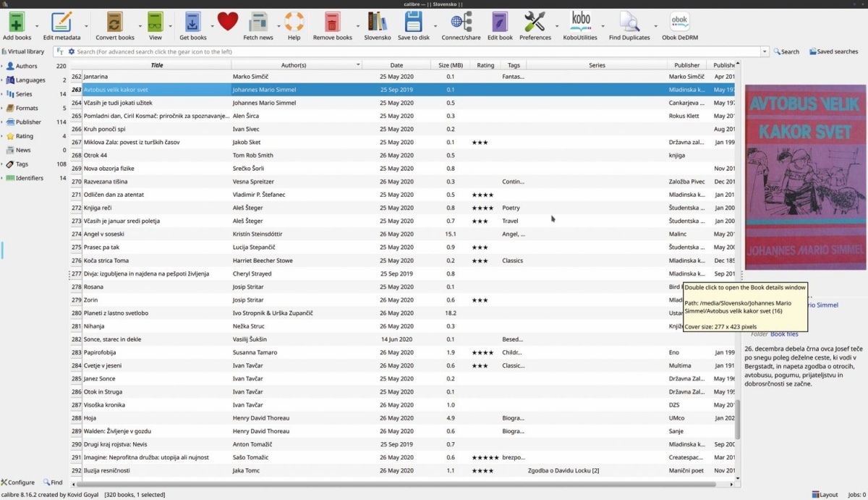This screenshot has height=500, width=868.
Task: Open KoboUtilities plugin
Action: (x=580, y=22)
